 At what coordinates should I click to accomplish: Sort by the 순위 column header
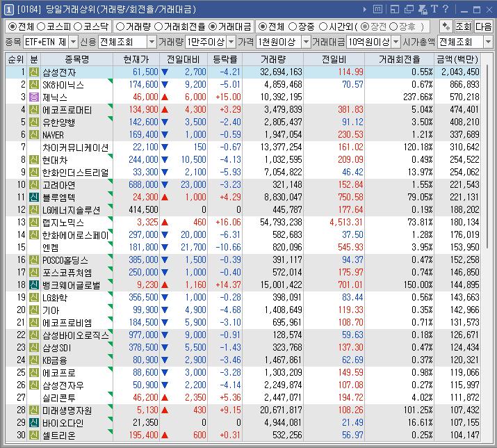click(x=16, y=59)
